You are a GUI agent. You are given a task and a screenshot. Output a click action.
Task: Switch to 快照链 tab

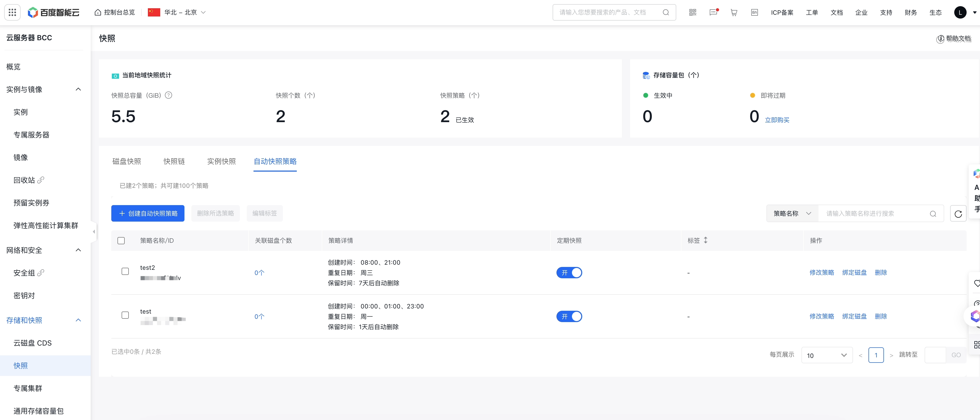[x=174, y=161]
